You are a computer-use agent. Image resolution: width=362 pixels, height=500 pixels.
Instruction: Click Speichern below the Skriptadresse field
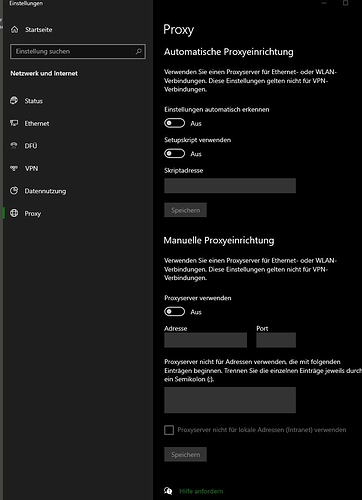[x=185, y=210]
